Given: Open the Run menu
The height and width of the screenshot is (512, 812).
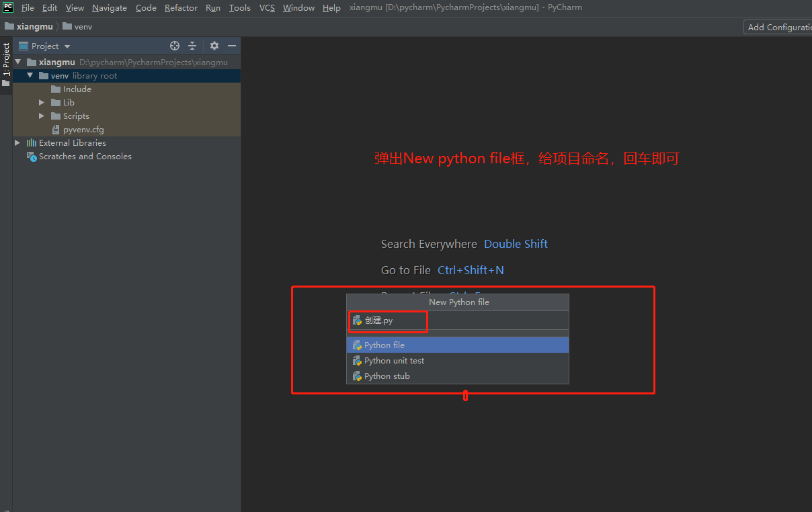Looking at the screenshot, I should 213,8.
